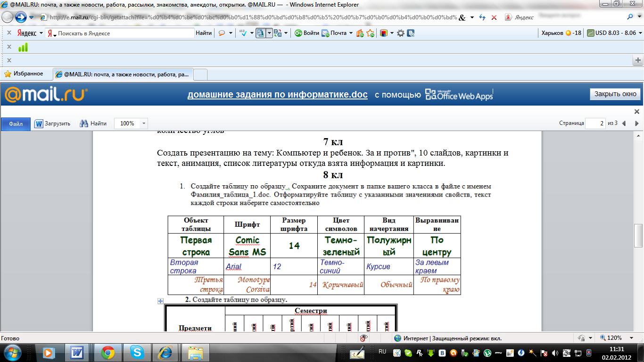
Task: Click the USD exchange rate widget
Action: [x=614, y=33]
